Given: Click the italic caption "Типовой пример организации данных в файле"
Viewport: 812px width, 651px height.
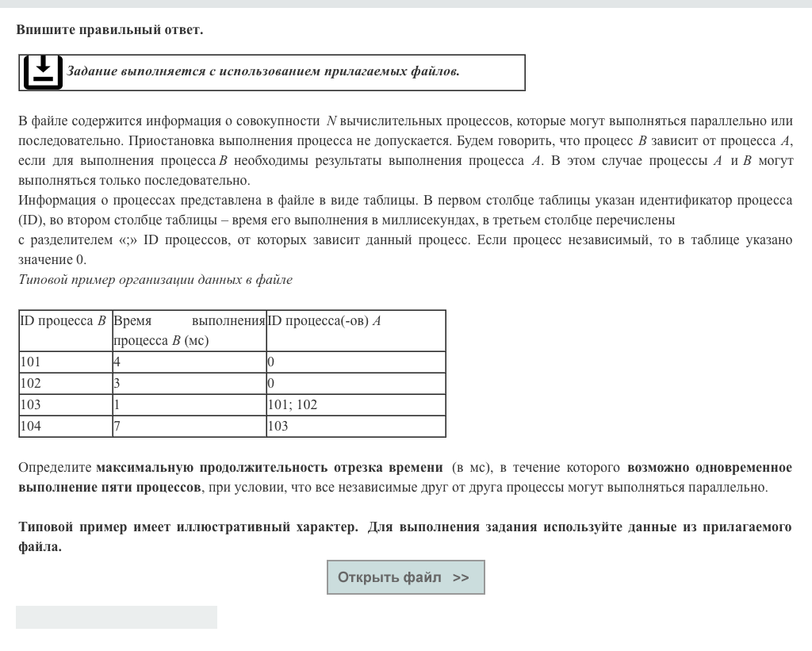Looking at the screenshot, I should coord(155,280).
